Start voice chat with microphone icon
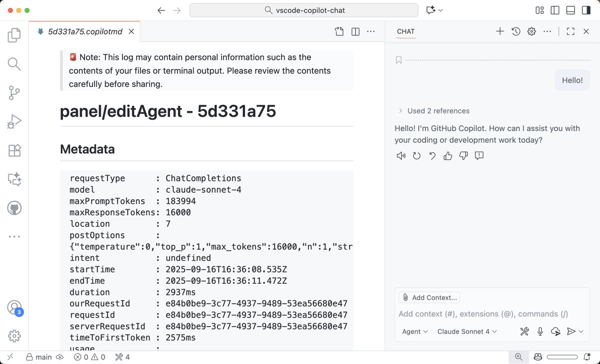The width and height of the screenshot is (600, 364). tap(540, 332)
